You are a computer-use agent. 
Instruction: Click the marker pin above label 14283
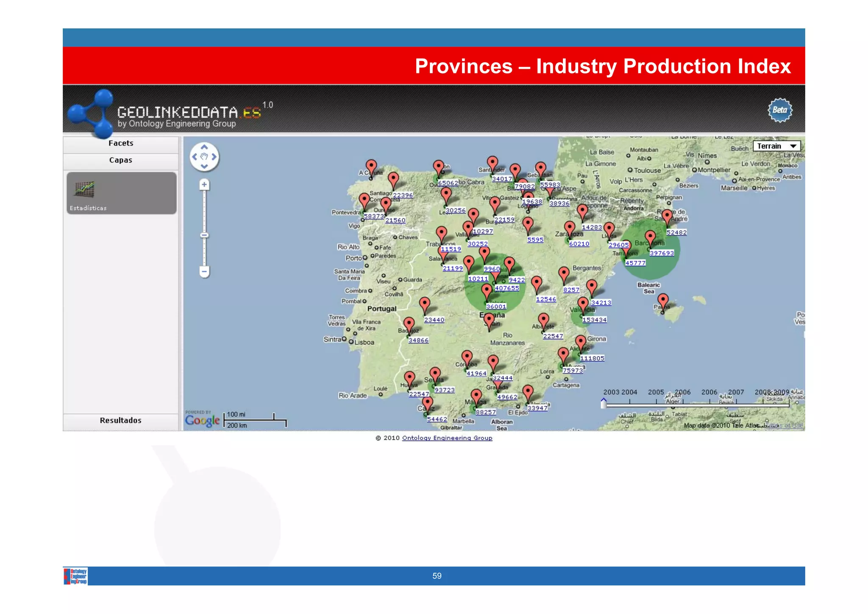tap(583, 213)
